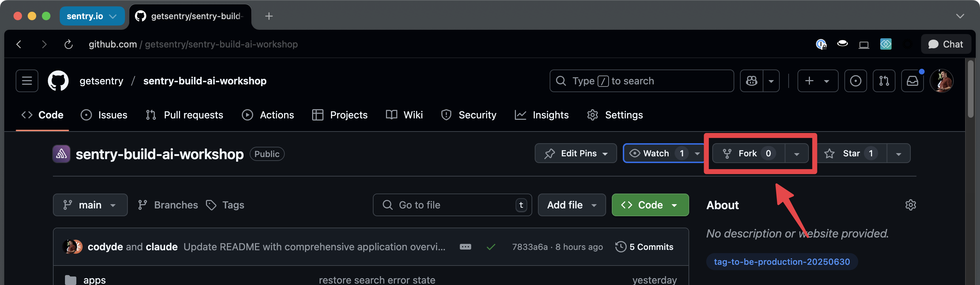Click the laptop device toolbar icon
This screenshot has height=285, width=980.
[864, 45]
